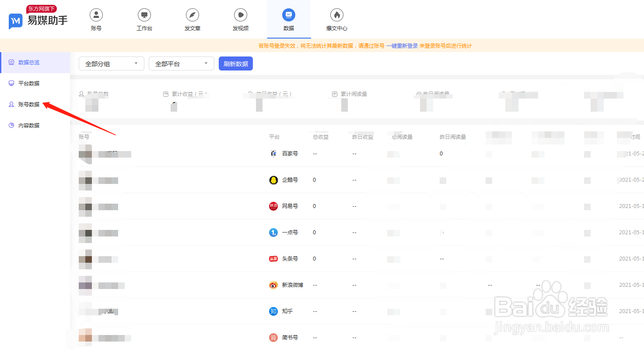Screen dimensions: 644x349
Task: Open the 账号 section icon
Action: coord(96,15)
